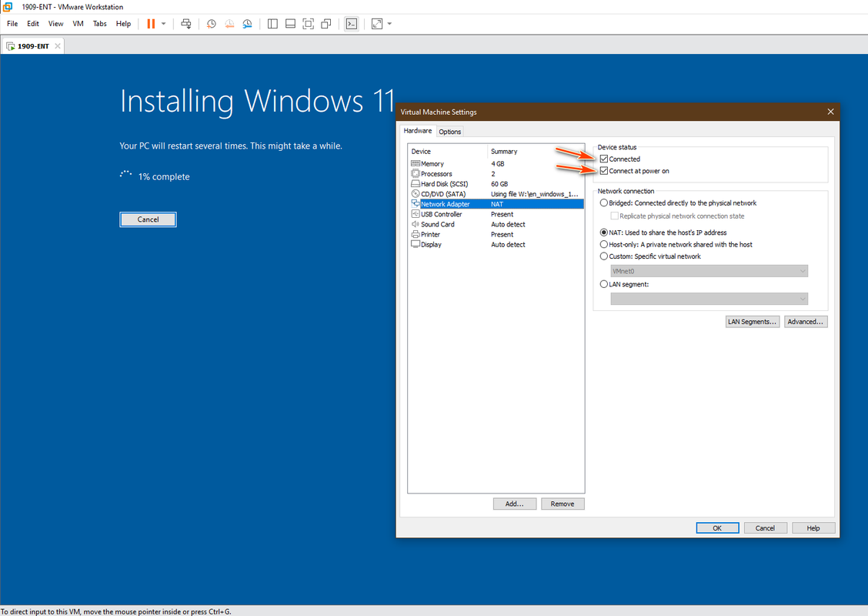The height and width of the screenshot is (616, 868).
Task: Confirm settings with OK
Action: (717, 528)
